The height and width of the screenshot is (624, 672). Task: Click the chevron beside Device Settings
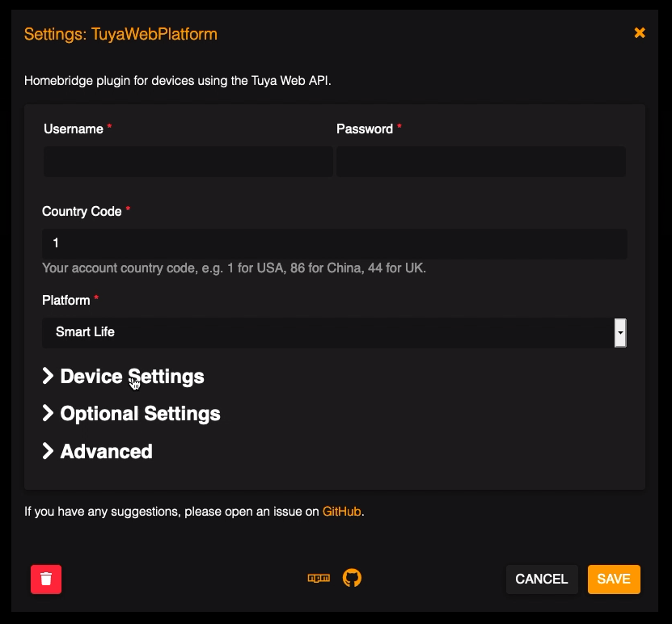(x=48, y=376)
